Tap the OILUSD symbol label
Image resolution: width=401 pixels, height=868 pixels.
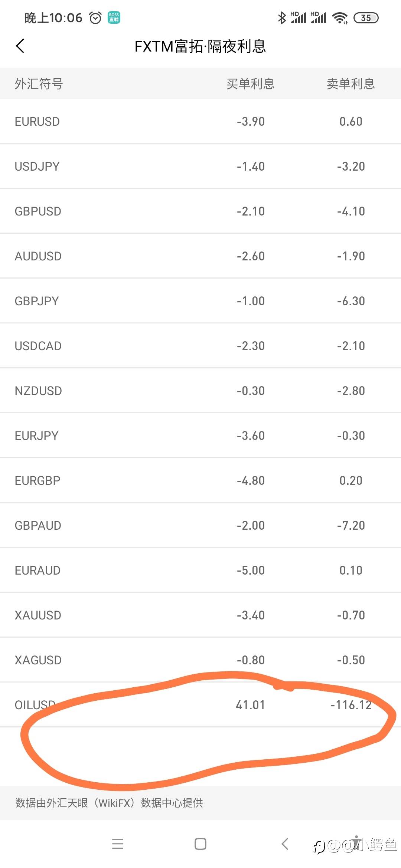click(x=35, y=705)
